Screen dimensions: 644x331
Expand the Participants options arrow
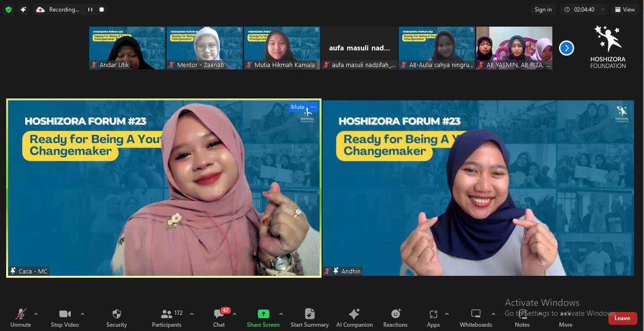coord(192,314)
